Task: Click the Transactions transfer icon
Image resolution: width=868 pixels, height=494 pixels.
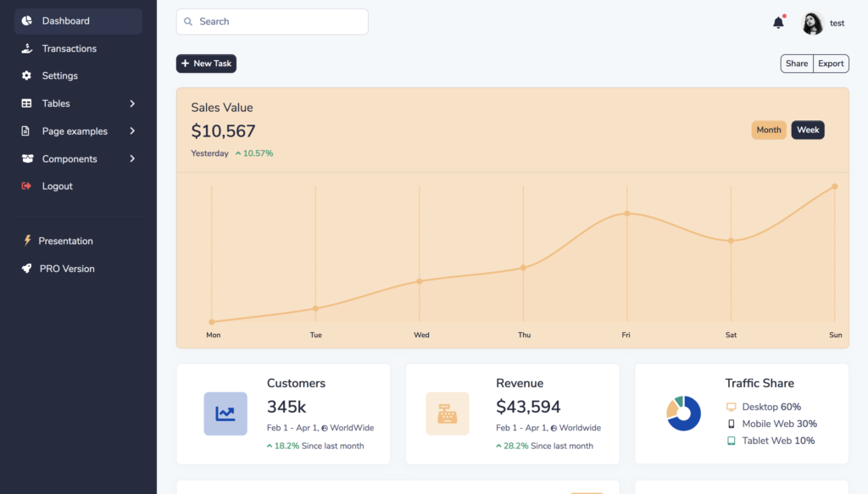Action: point(26,48)
